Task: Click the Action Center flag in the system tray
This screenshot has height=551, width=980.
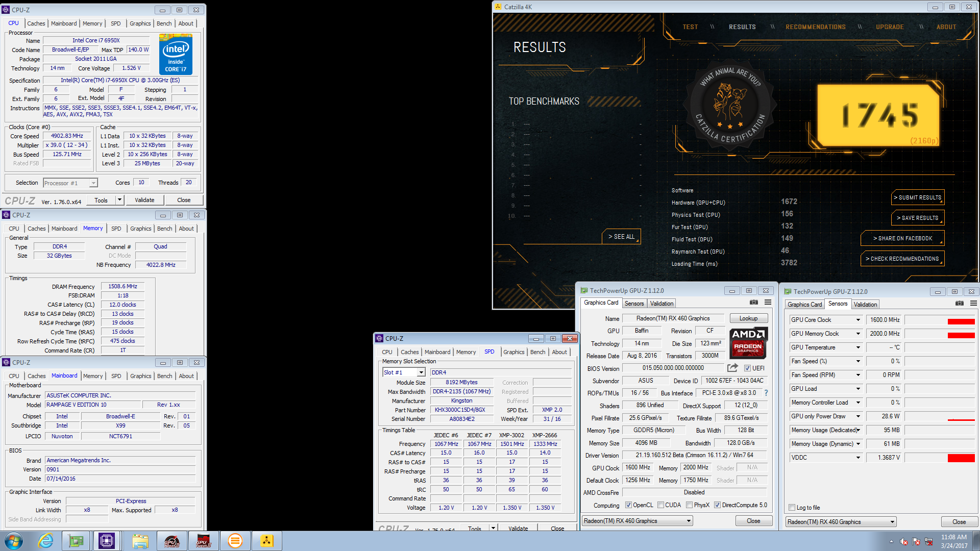Action: [916, 542]
